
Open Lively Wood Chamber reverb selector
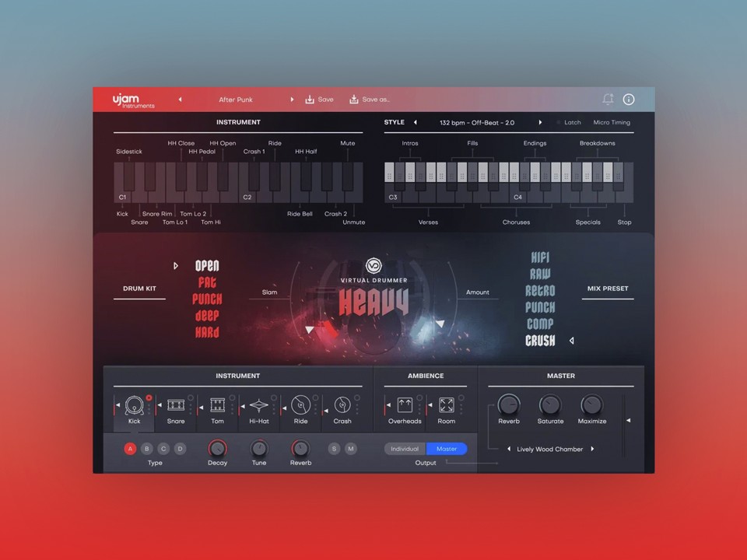click(550, 449)
